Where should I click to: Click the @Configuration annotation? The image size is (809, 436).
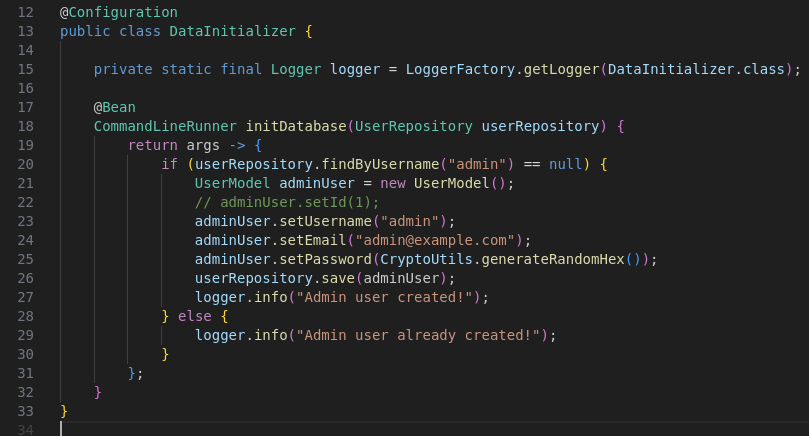point(118,12)
